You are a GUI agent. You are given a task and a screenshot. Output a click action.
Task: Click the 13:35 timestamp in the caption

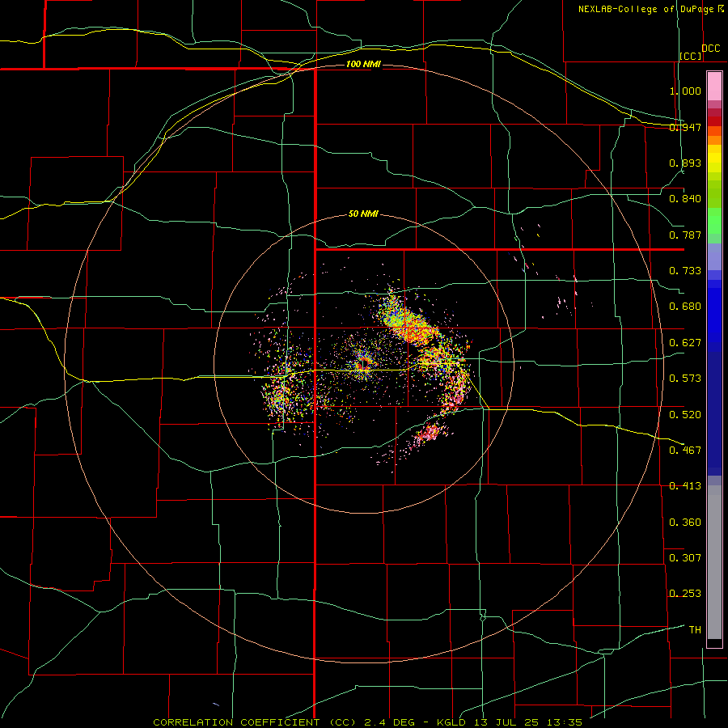[x=564, y=722]
